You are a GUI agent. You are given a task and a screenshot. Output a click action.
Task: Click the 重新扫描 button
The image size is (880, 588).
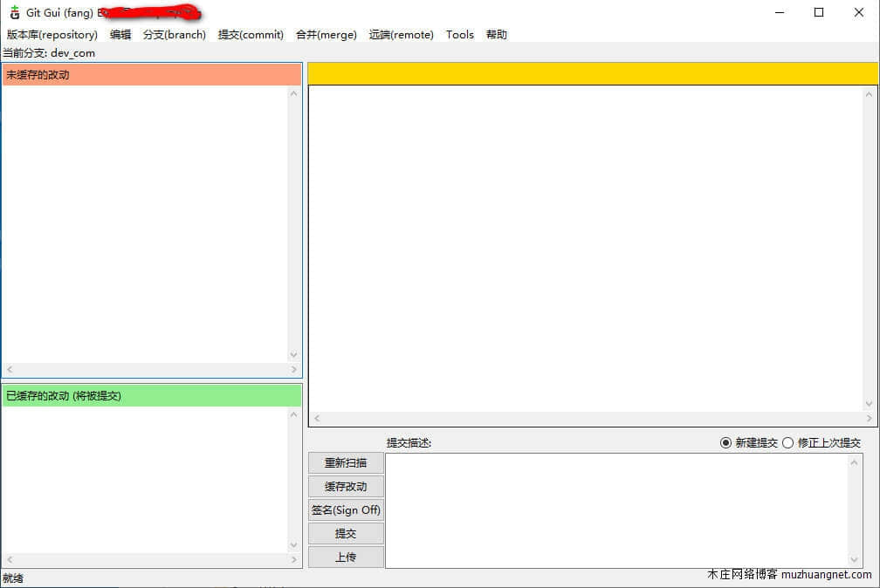pyautogui.click(x=346, y=463)
